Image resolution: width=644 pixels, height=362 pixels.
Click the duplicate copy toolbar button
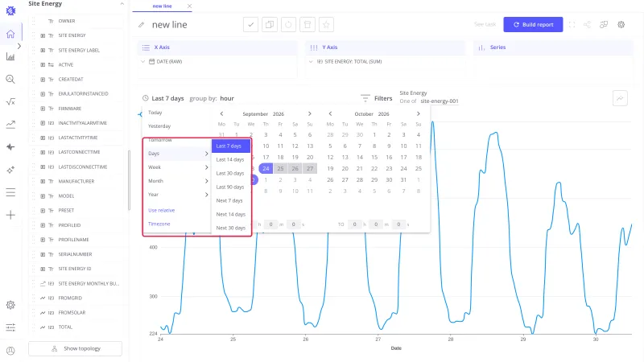(270, 25)
